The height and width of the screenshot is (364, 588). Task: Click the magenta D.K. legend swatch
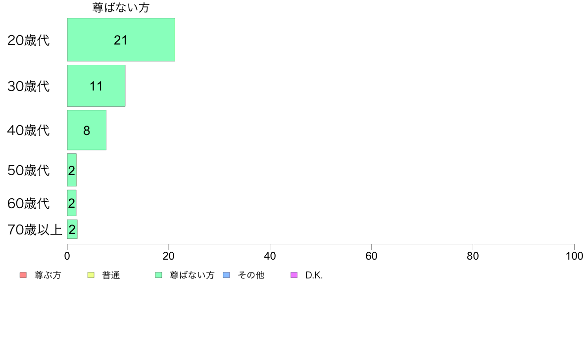(294, 275)
